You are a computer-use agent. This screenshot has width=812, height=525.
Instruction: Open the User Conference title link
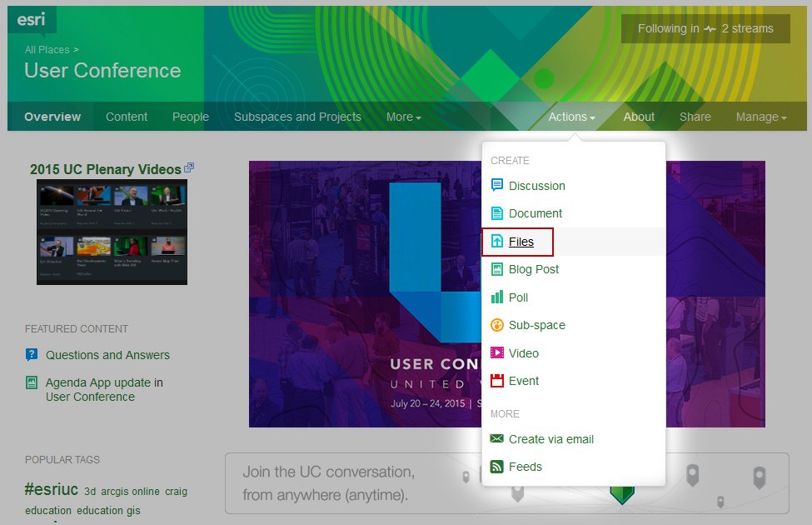[102, 71]
